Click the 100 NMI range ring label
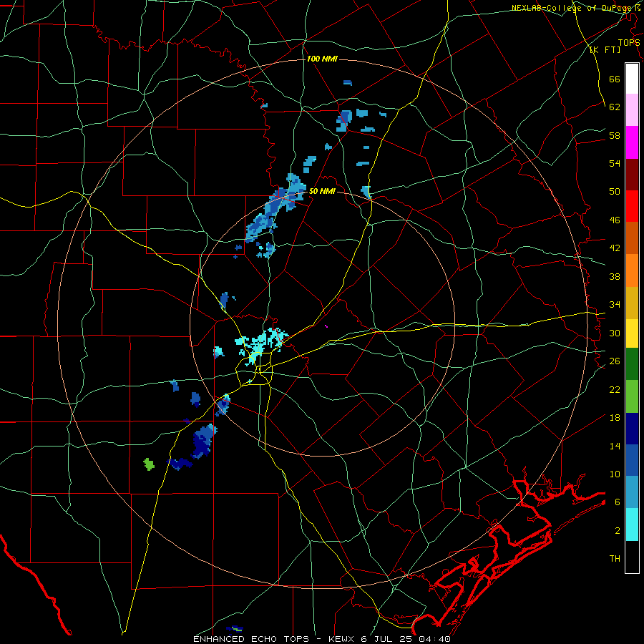This screenshot has height=644, width=644. 322,59
